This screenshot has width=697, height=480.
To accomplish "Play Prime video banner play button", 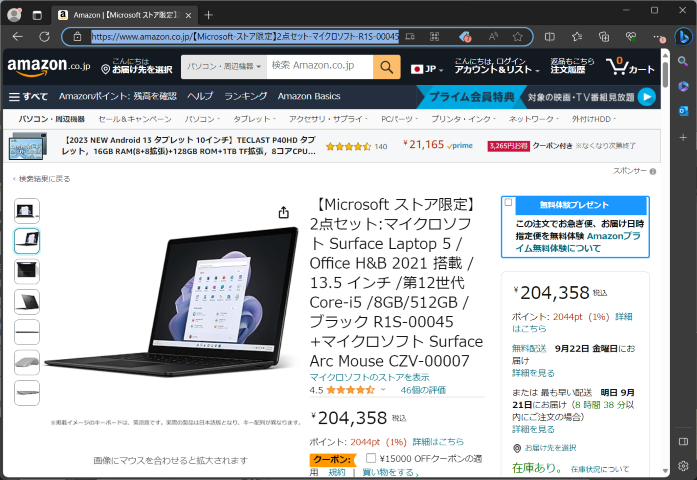I will 647,96.
